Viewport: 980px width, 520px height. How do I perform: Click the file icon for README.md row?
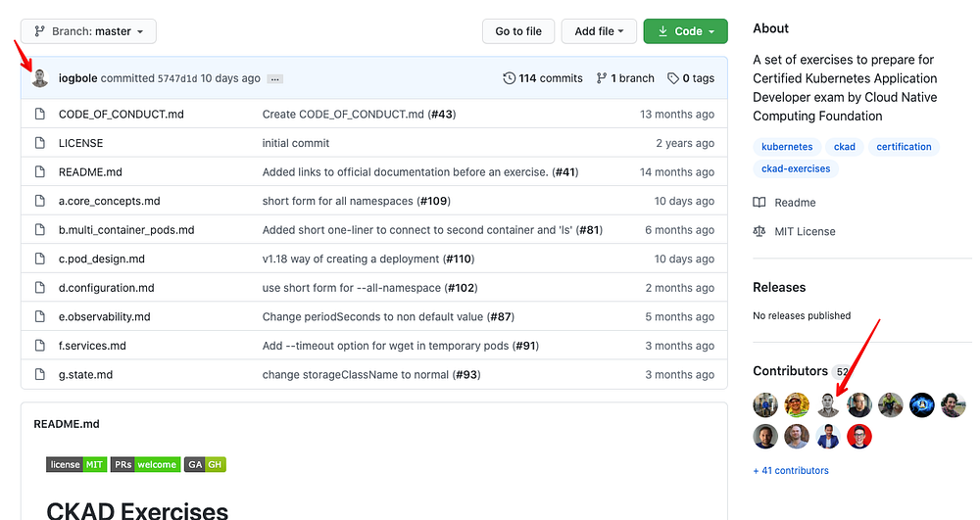[x=40, y=171]
